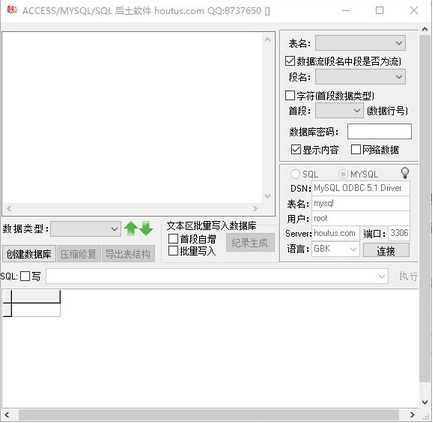Toggle the 数据流 checkbox
Image resolution: width=433 pixels, height=423 pixels.
[290, 61]
